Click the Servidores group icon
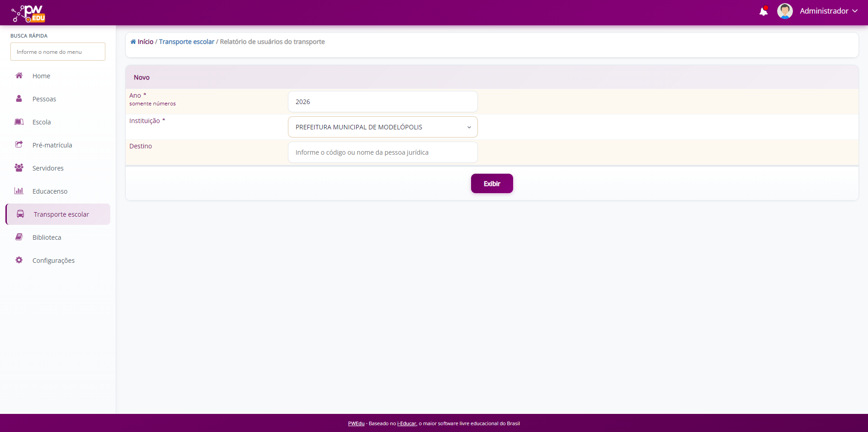868x432 pixels. coord(19,168)
